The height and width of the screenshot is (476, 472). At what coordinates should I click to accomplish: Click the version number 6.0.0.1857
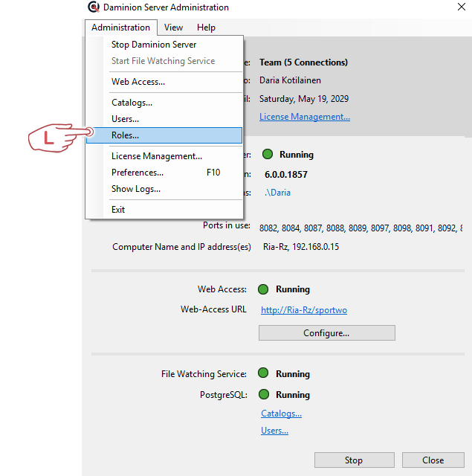tap(286, 175)
